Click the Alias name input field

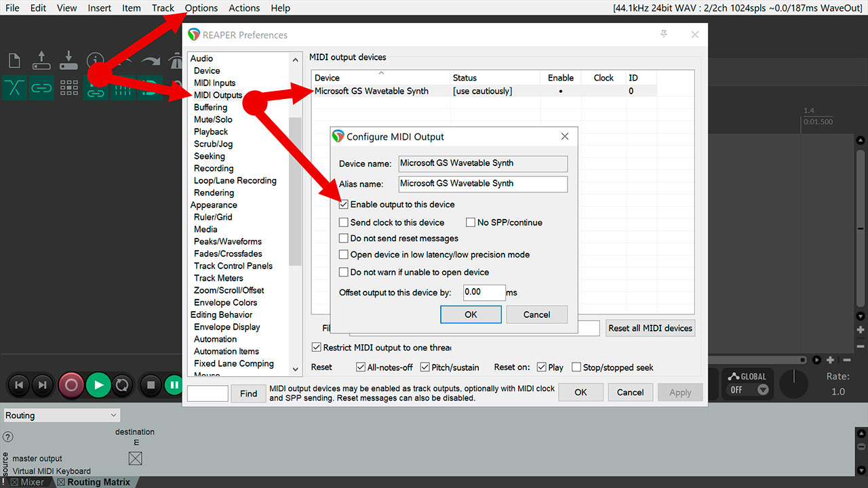tap(482, 184)
